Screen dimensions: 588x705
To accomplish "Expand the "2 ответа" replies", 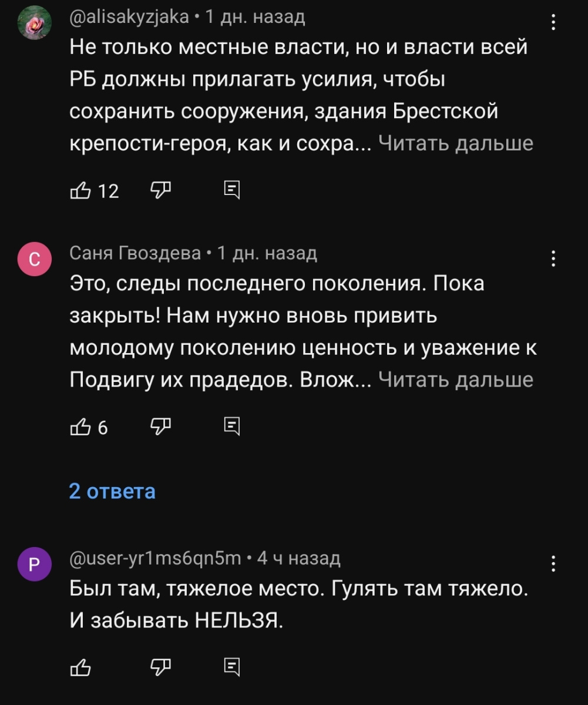I will (112, 491).
